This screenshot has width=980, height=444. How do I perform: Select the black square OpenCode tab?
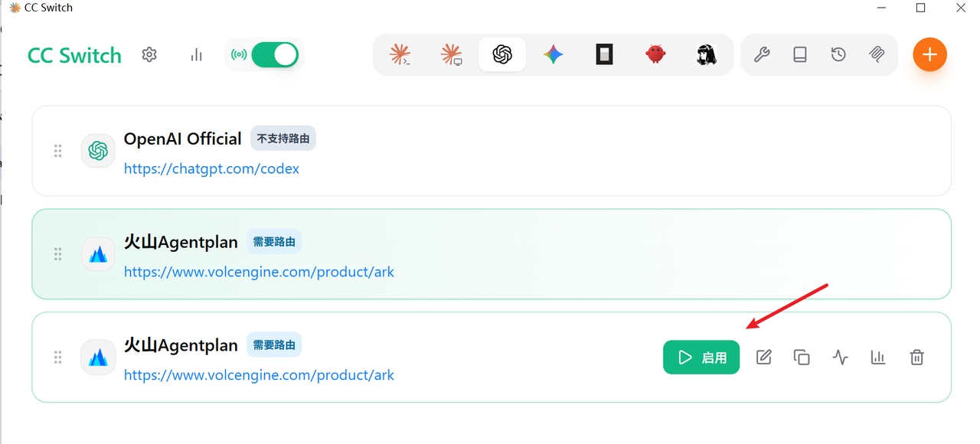pos(605,54)
